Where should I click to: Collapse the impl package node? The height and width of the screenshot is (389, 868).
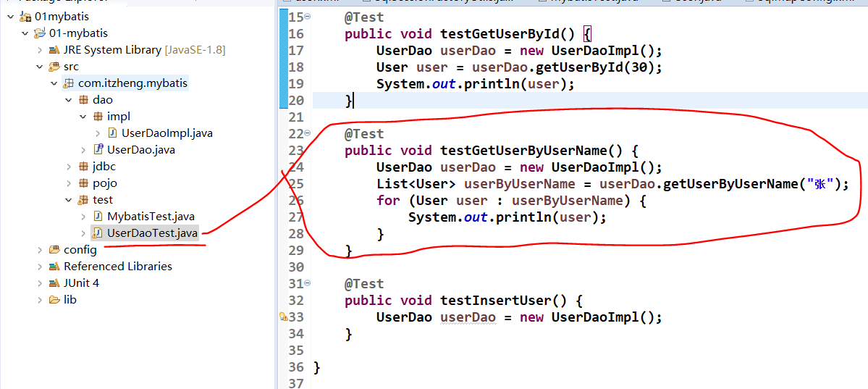click(83, 117)
